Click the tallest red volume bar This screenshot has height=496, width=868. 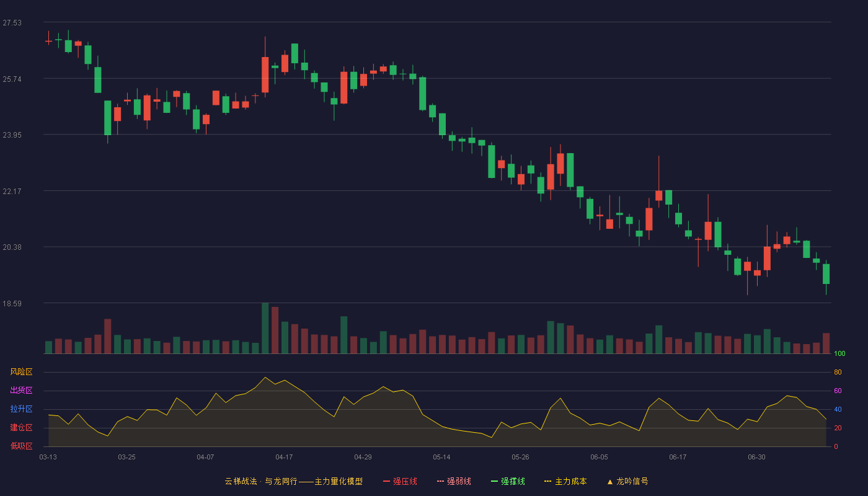(275, 330)
